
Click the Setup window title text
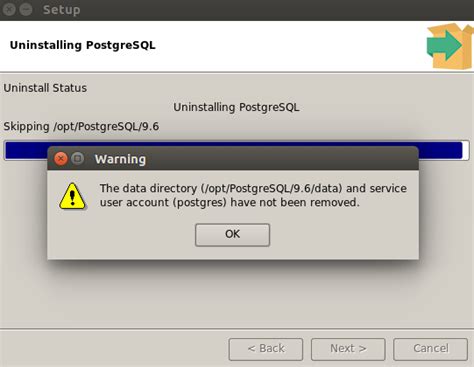point(61,10)
